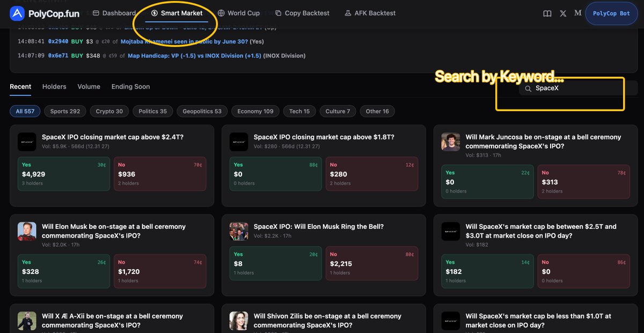
Task: Click thumbnail of Ring the Bell market
Action: [x=239, y=231]
